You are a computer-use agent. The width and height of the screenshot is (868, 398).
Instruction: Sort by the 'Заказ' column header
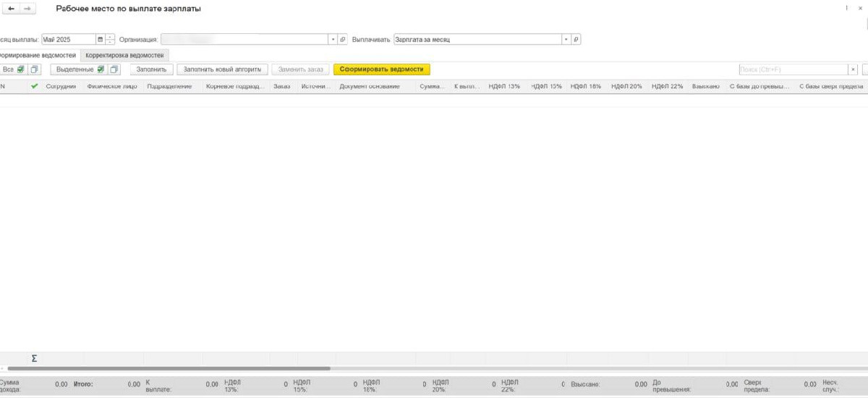282,86
